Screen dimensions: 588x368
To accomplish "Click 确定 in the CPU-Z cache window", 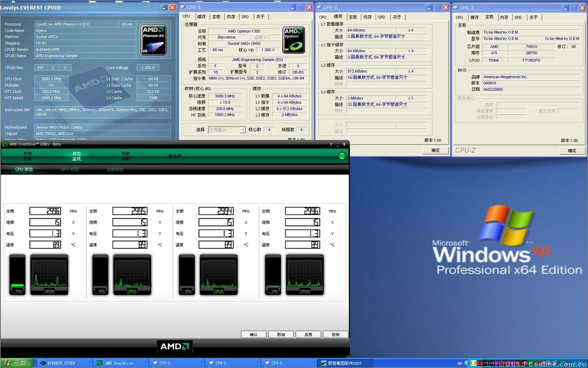I will [x=435, y=150].
